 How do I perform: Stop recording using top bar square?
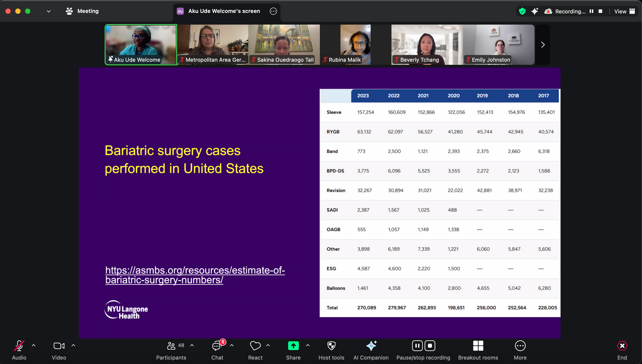(x=600, y=11)
